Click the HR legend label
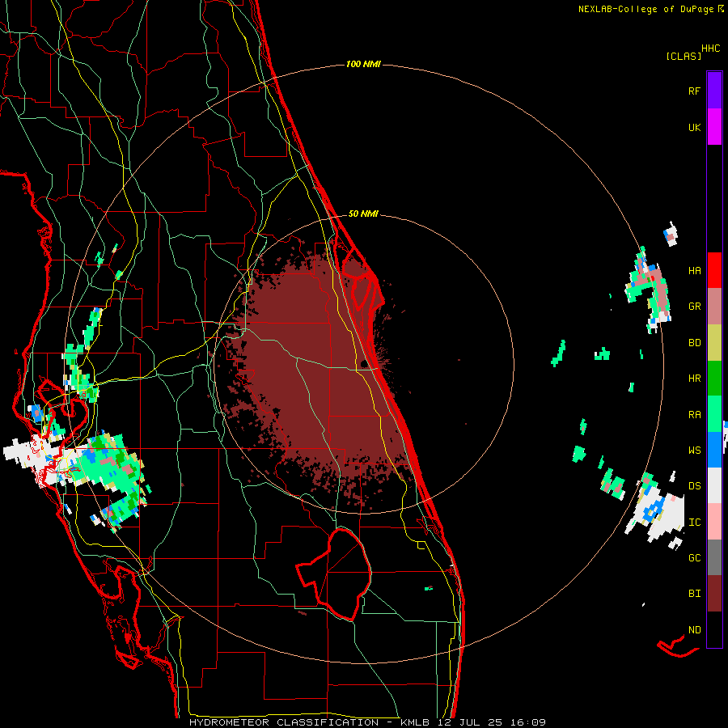 (x=694, y=379)
